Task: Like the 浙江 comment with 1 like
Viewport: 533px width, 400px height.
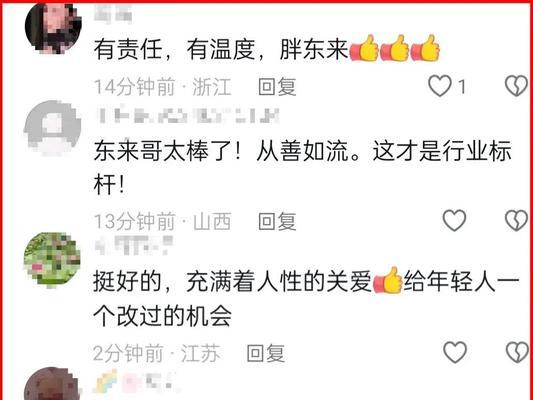Action: coord(440,86)
